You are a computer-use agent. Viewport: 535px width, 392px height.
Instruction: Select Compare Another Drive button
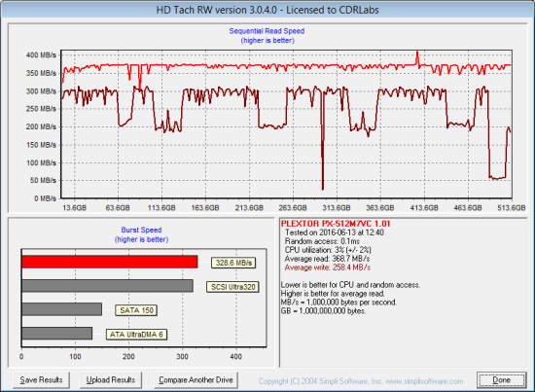point(196,379)
